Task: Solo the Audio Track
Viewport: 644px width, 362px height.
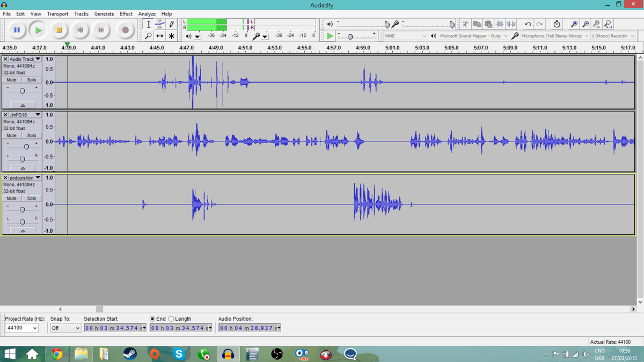Action: click(x=32, y=79)
